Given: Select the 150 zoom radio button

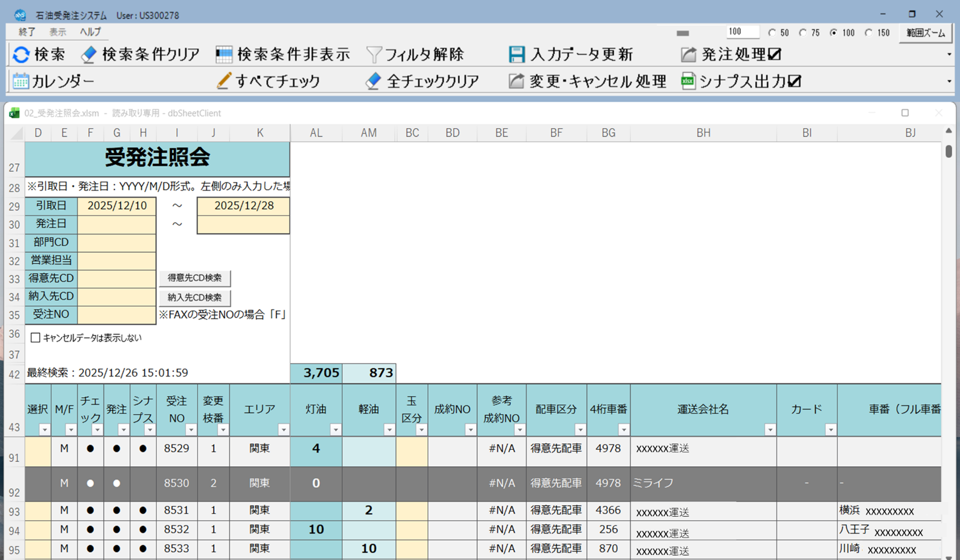Looking at the screenshot, I should [x=869, y=33].
